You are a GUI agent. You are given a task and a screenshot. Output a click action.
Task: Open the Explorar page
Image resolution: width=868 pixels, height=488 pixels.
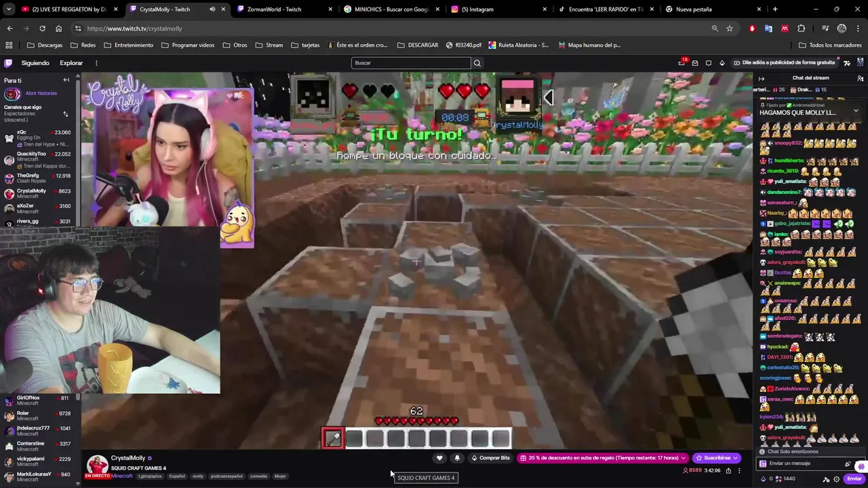click(71, 63)
